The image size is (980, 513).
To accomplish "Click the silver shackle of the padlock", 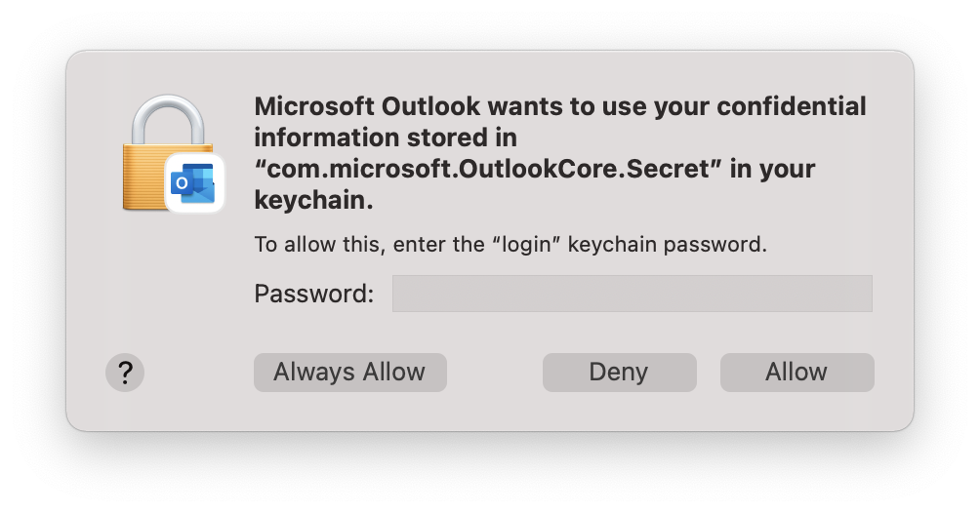I will pyautogui.click(x=168, y=120).
